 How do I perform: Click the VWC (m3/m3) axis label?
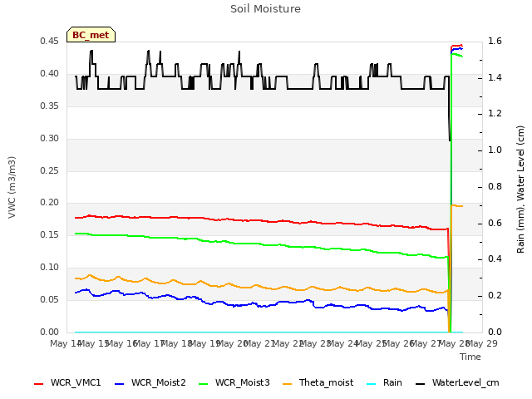(x=12, y=187)
